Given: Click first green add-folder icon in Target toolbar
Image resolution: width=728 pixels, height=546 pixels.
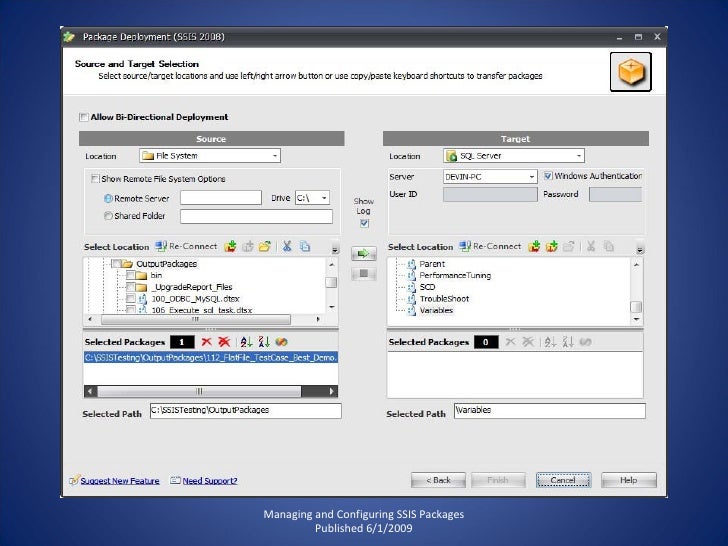Looking at the screenshot, I should (534, 247).
